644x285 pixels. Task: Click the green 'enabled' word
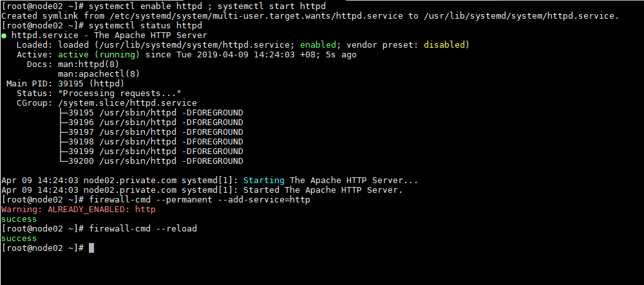click(318, 45)
